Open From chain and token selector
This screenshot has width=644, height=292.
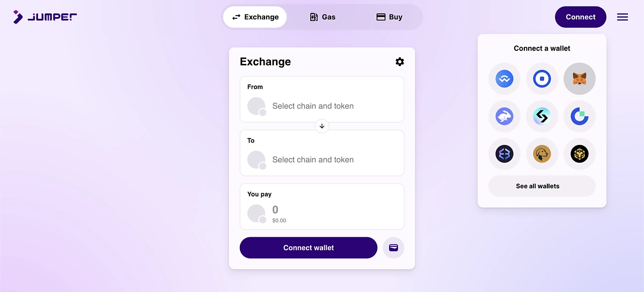coord(322,99)
